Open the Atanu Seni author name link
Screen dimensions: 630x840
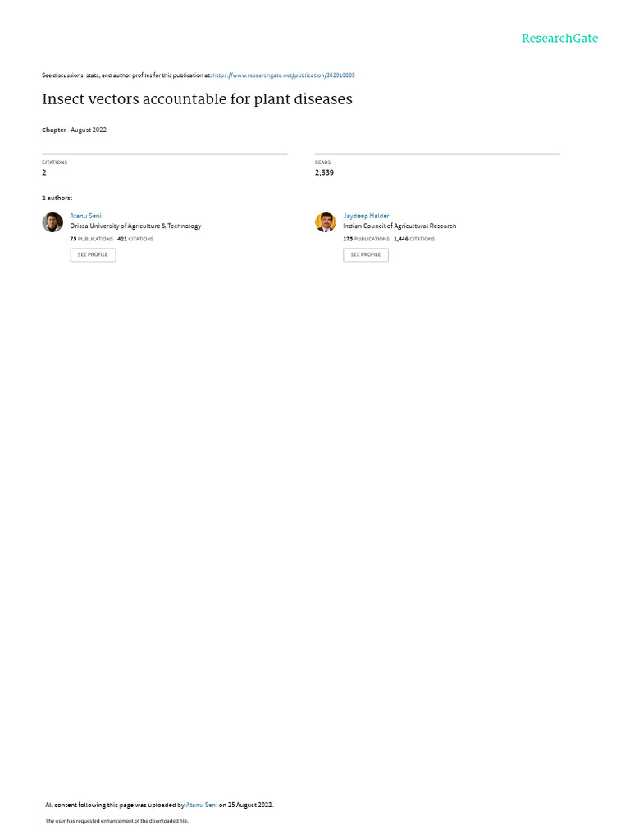coord(85,216)
